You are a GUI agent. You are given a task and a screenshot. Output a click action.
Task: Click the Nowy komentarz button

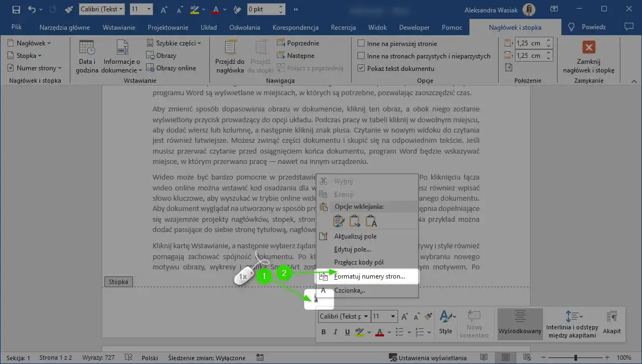click(x=475, y=323)
